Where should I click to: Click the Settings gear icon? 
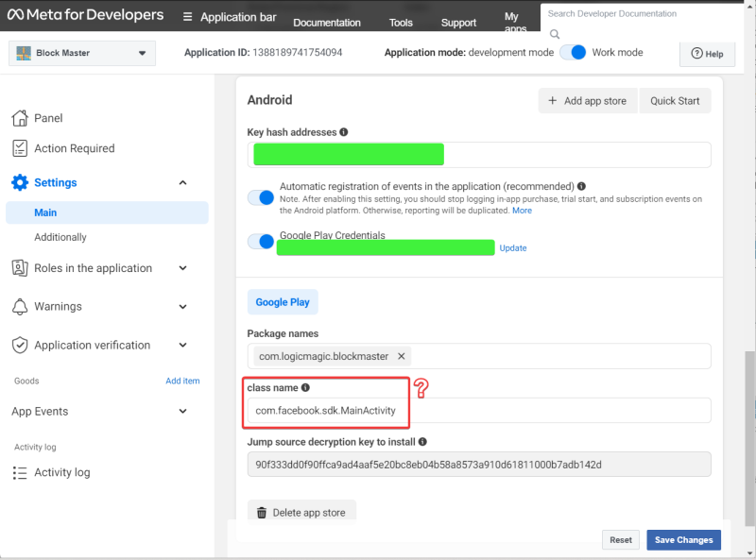coord(20,182)
